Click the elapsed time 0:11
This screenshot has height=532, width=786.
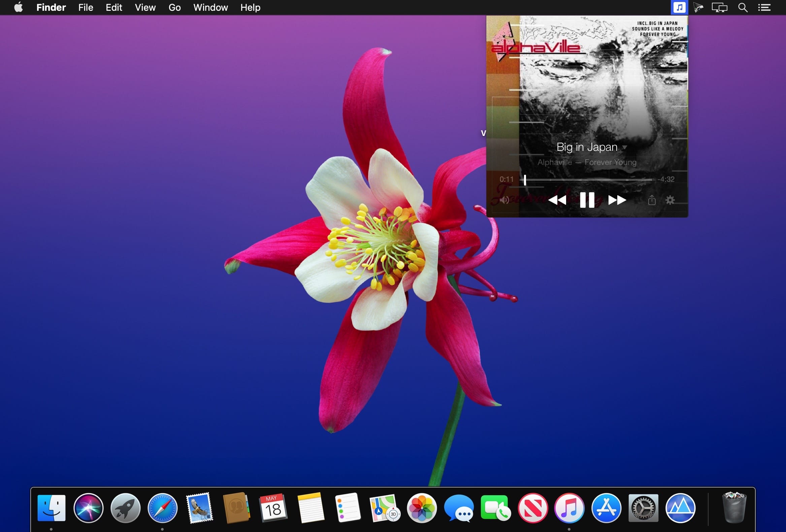point(506,179)
